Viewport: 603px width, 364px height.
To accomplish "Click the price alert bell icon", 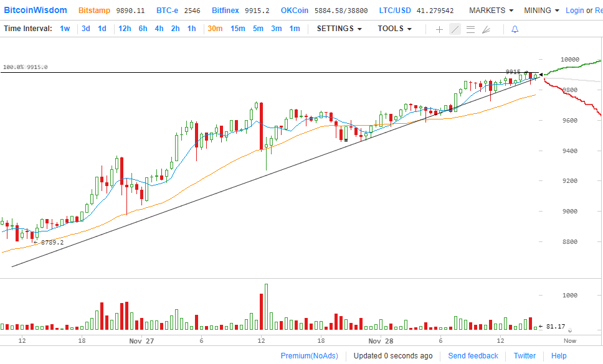I will (515, 29).
